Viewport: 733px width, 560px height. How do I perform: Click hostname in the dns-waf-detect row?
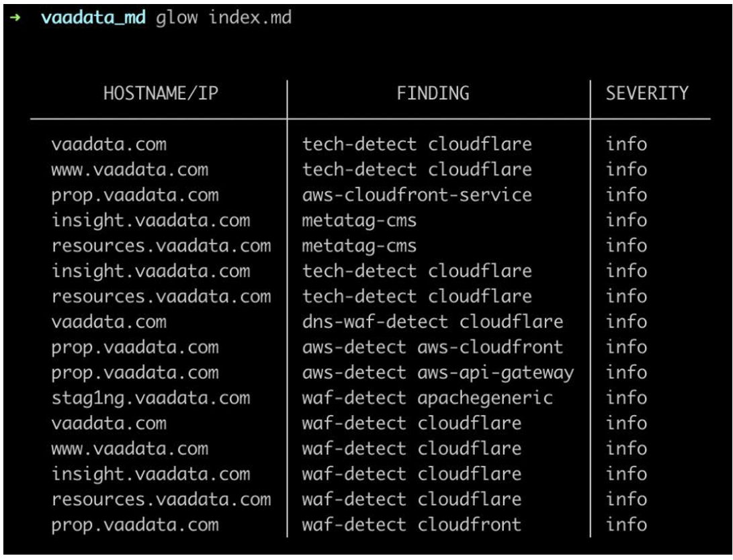[x=109, y=322]
